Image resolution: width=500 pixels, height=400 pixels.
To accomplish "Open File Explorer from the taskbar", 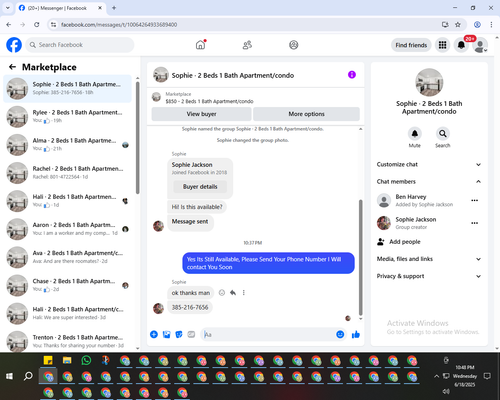I will click(67, 360).
